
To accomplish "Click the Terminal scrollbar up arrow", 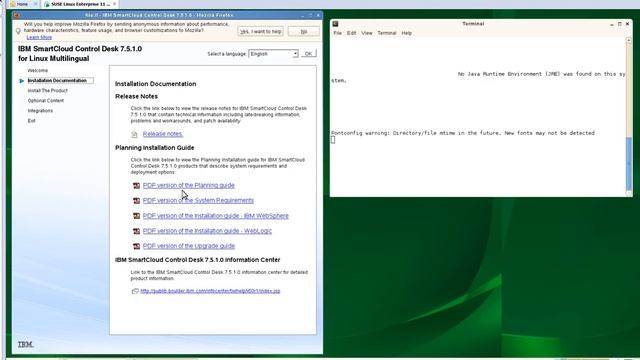I will tap(629, 40).
